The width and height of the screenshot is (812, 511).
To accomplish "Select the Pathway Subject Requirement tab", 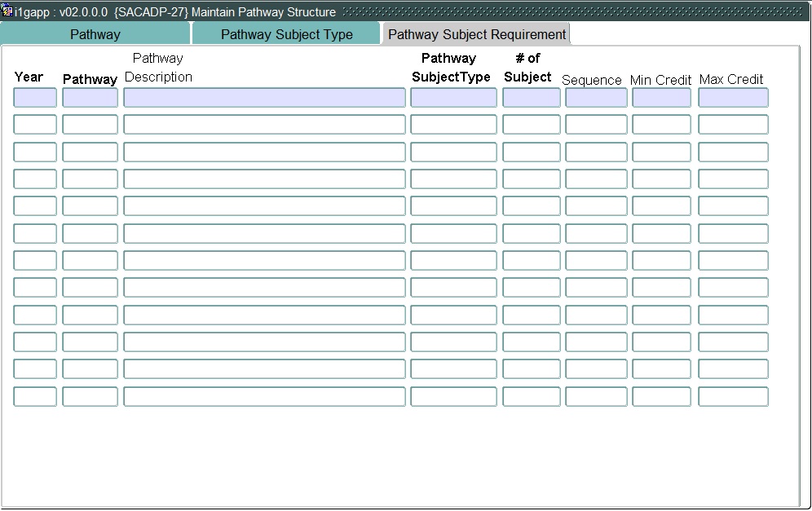I will click(476, 34).
